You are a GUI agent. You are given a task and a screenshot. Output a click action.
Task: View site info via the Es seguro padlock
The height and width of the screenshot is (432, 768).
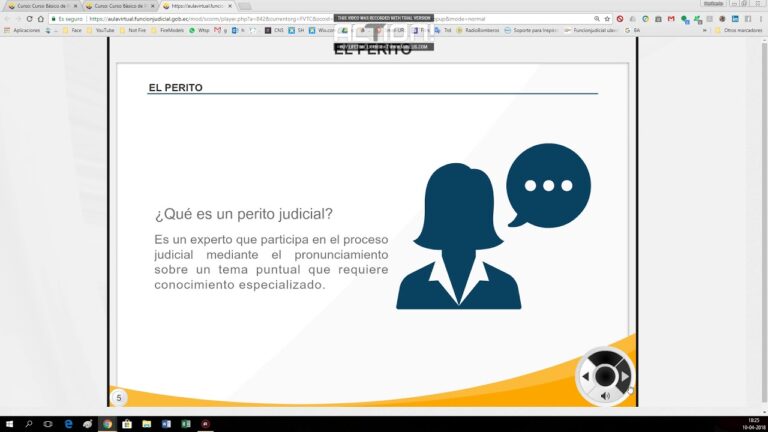click(68, 19)
